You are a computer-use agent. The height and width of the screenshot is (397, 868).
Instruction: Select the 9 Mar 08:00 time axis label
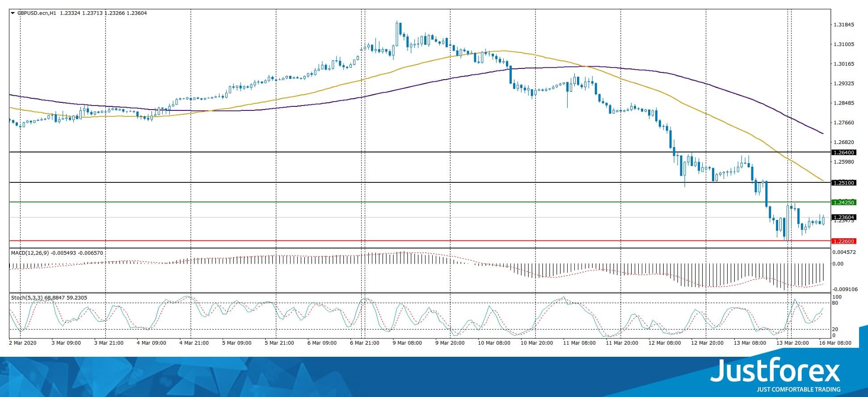(407, 343)
